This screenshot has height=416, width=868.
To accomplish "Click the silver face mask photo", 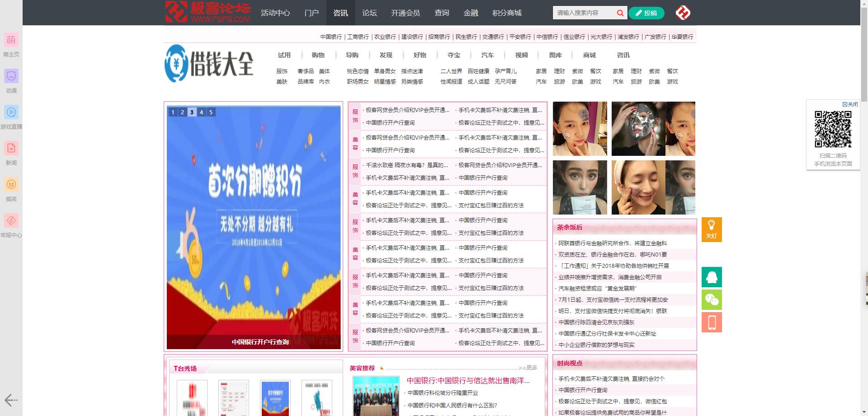I will pos(638,129).
